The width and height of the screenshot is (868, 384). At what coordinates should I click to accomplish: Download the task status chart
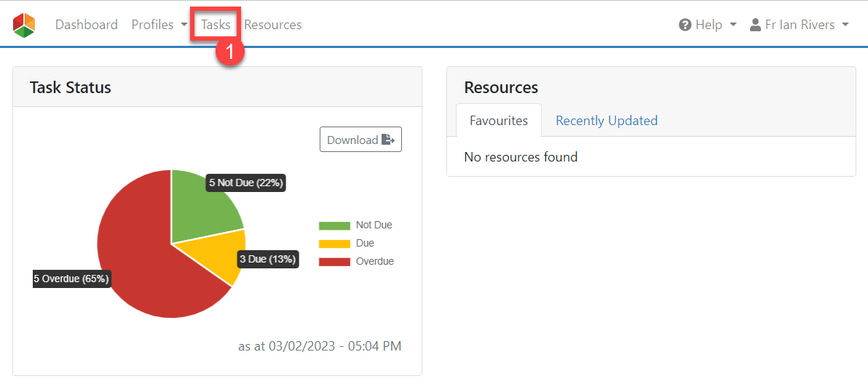(360, 140)
